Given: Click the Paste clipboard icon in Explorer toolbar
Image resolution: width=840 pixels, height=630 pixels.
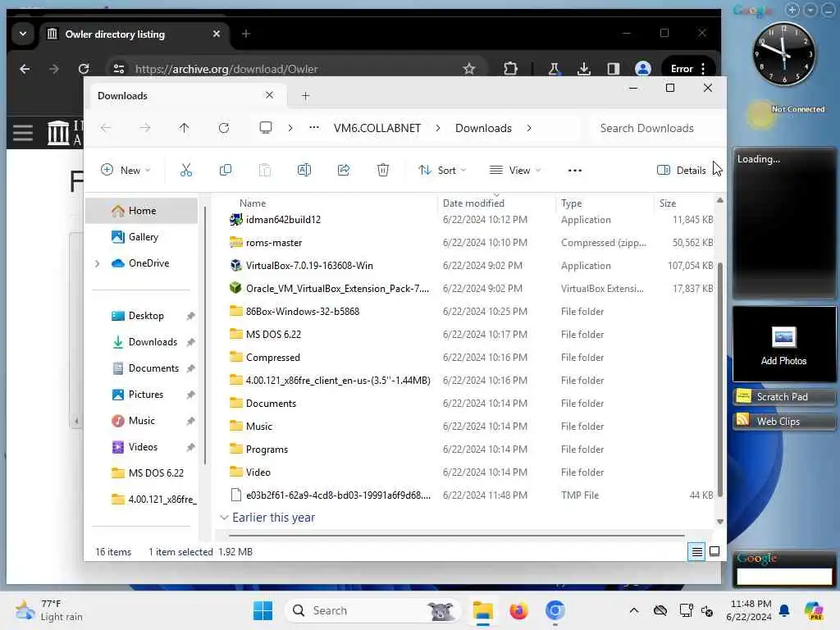Looking at the screenshot, I should 265,171.
